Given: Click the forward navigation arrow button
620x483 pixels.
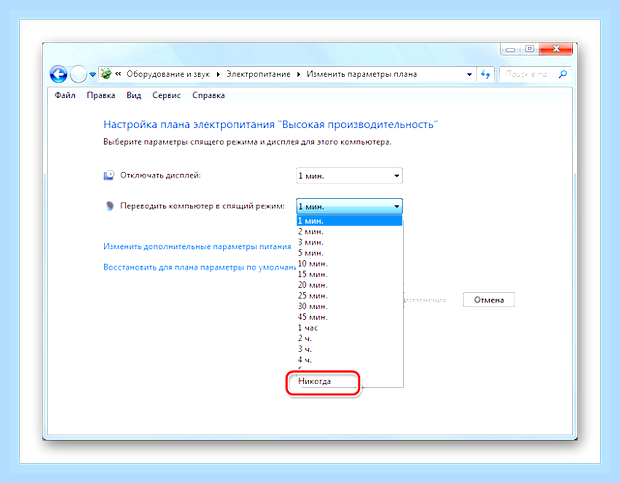Looking at the screenshot, I should [x=78, y=74].
